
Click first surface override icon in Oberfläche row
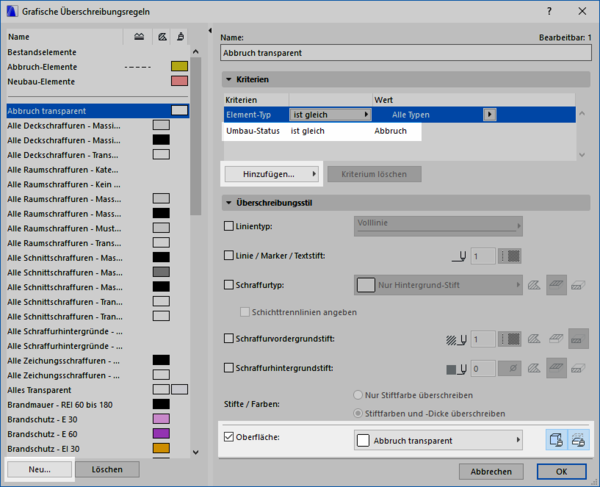(556, 440)
